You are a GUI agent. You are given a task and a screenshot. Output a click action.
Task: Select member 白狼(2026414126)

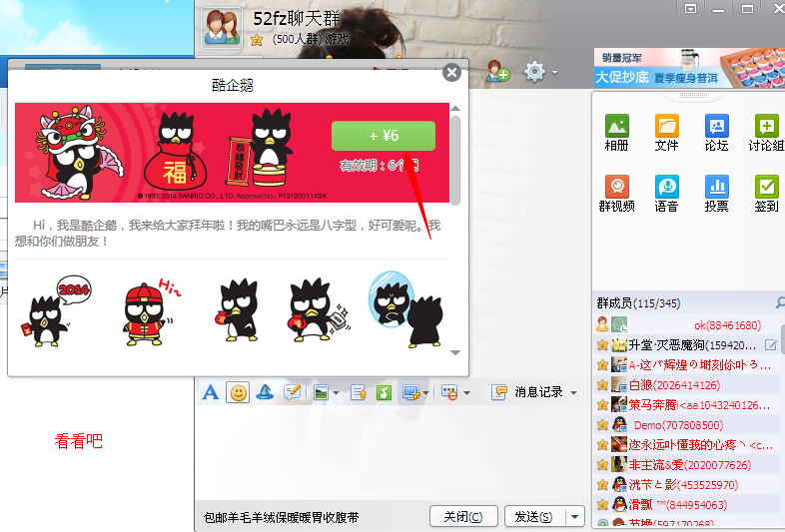point(686,385)
